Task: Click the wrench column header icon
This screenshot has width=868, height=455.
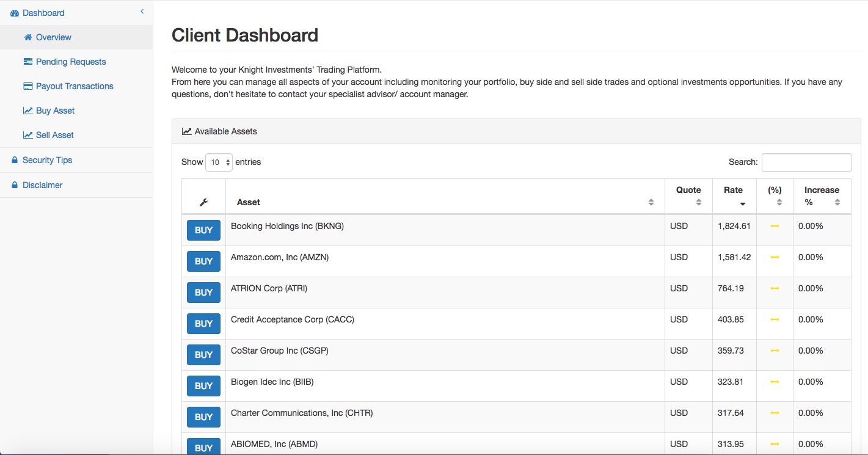Action: tap(204, 202)
